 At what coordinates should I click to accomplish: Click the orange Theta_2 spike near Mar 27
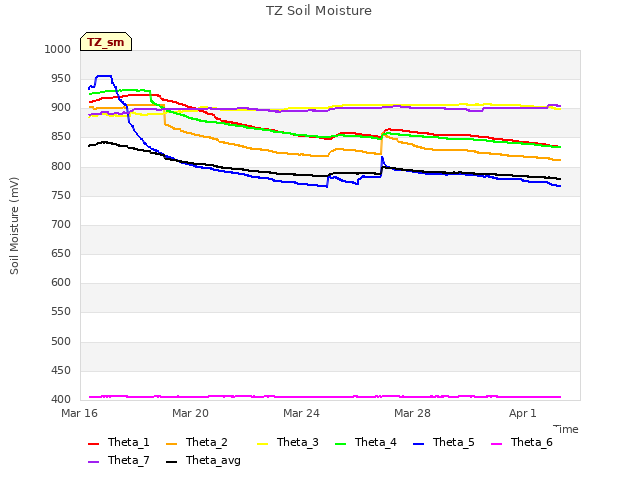tap(382, 136)
